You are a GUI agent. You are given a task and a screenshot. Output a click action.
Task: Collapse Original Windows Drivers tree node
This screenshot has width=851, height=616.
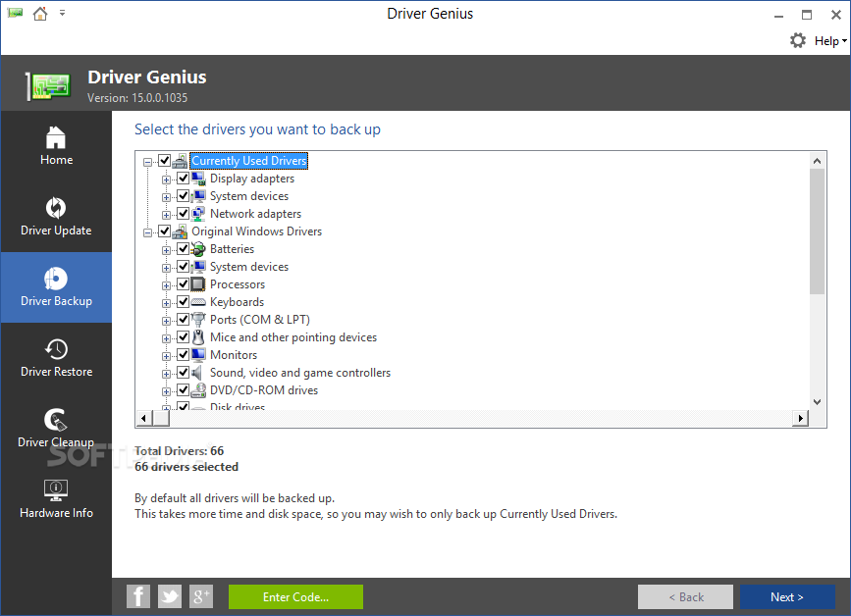coord(147,232)
